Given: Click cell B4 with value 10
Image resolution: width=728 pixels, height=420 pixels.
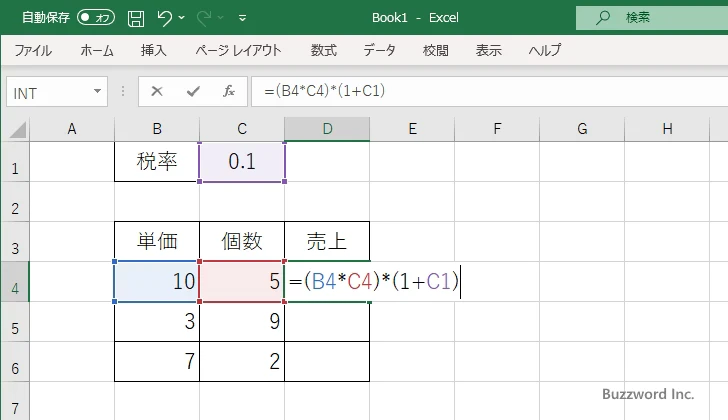Looking at the screenshot, I should click(x=157, y=282).
